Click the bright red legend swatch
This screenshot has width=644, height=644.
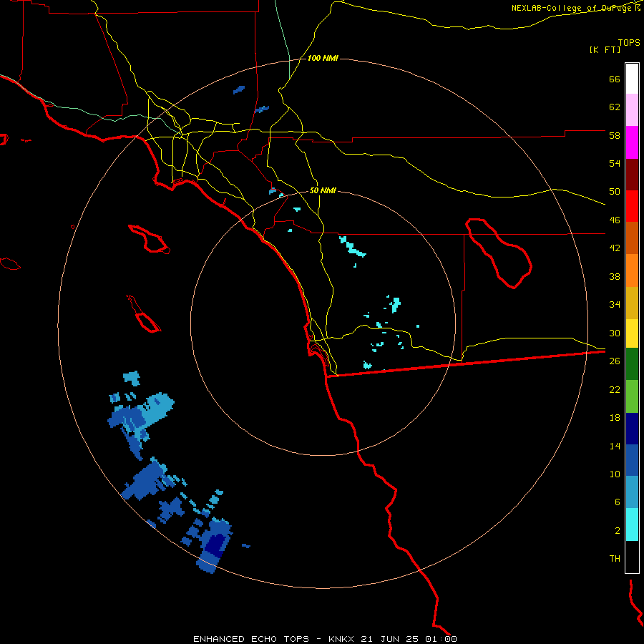[632, 206]
